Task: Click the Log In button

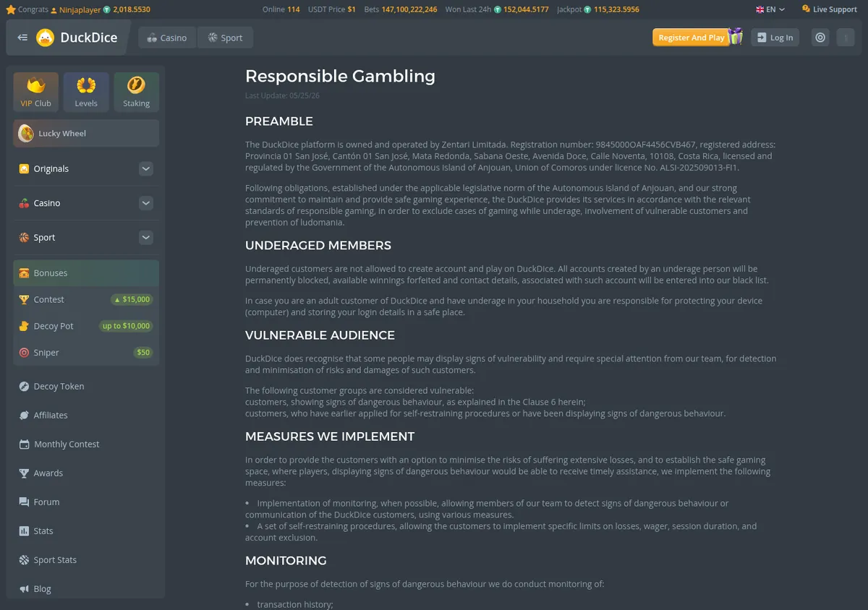Action: 775,38
